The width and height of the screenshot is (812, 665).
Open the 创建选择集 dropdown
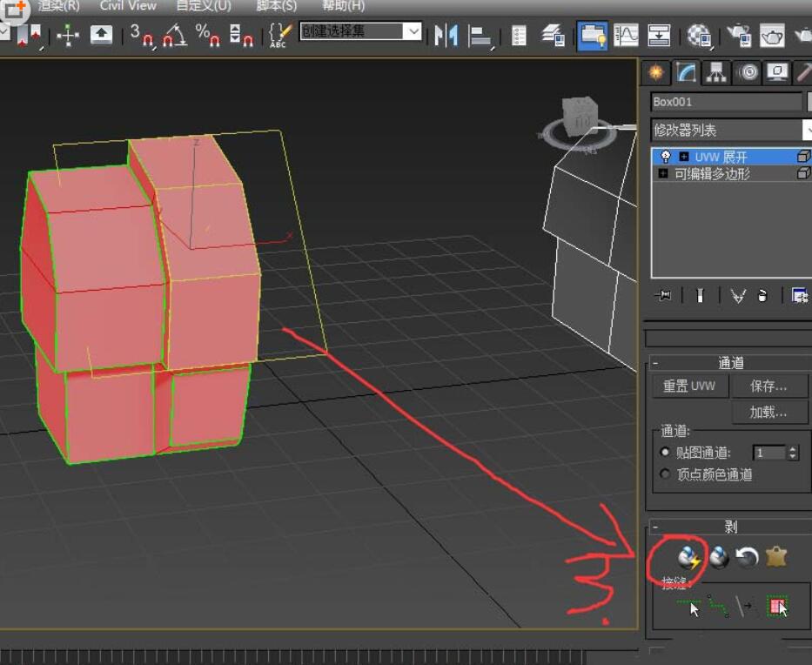coord(413,31)
